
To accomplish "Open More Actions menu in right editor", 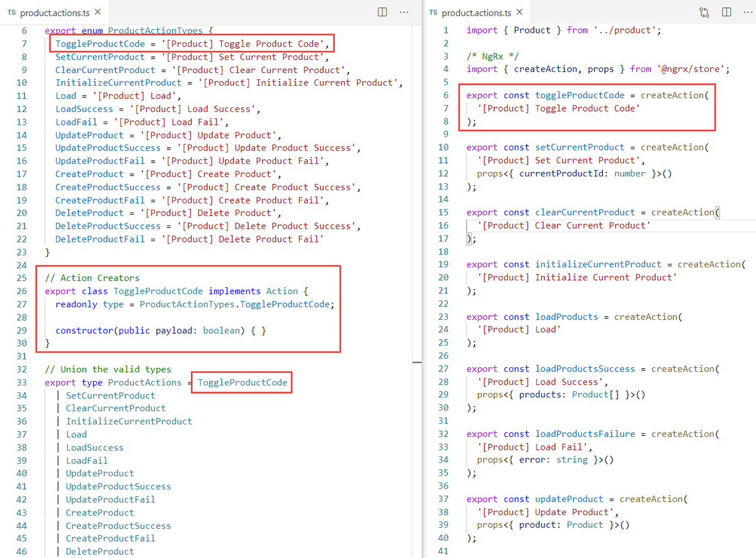I will (x=747, y=12).
